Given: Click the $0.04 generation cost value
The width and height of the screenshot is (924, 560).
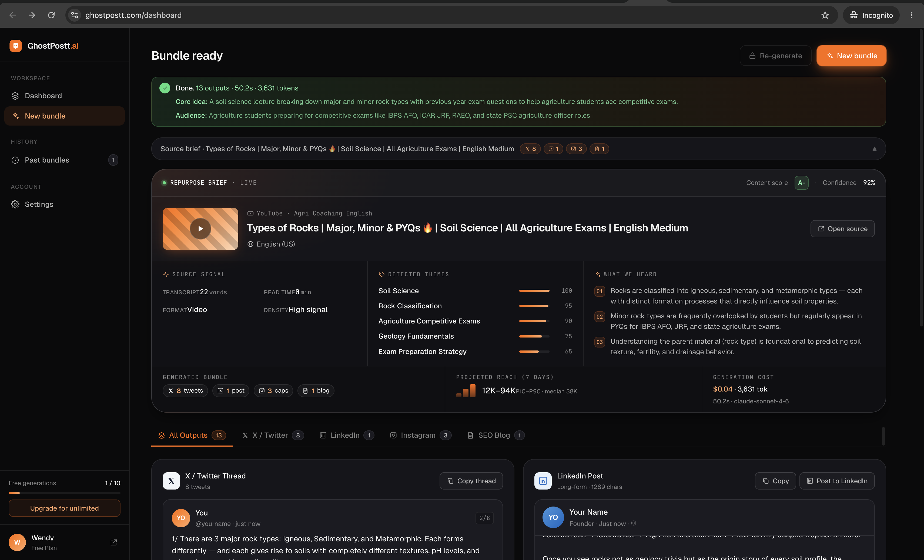Looking at the screenshot, I should tap(722, 389).
